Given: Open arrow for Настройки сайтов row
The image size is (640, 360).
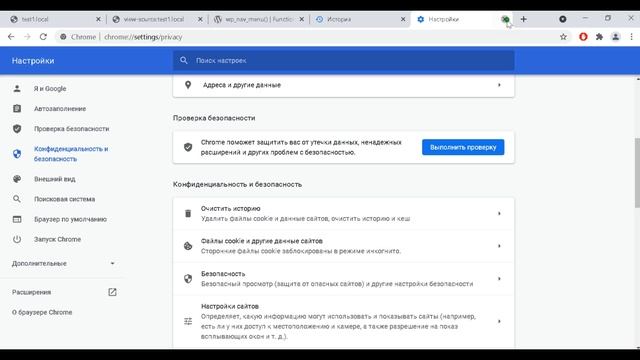Looking at the screenshot, I should [x=499, y=321].
